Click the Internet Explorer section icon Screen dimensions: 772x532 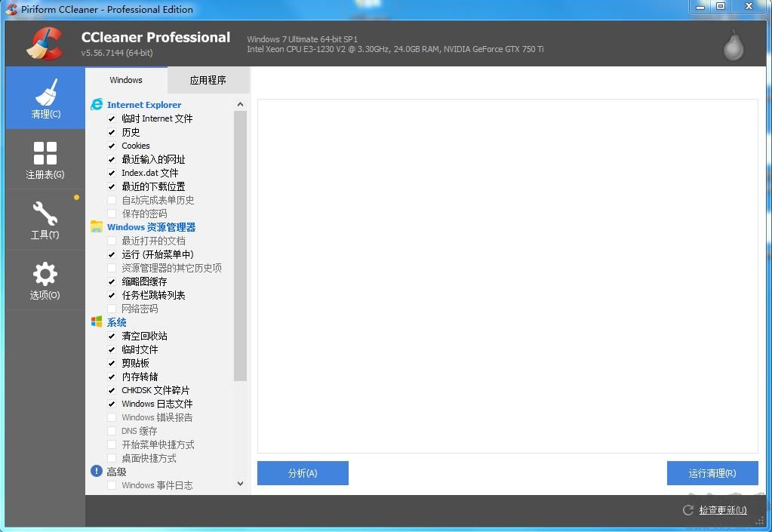tap(97, 104)
